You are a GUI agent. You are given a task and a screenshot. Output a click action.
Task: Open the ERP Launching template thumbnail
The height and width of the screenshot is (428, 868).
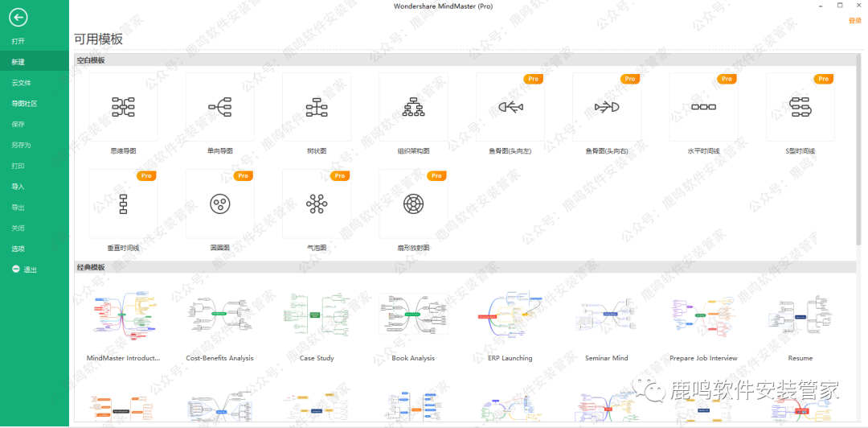[x=510, y=314]
